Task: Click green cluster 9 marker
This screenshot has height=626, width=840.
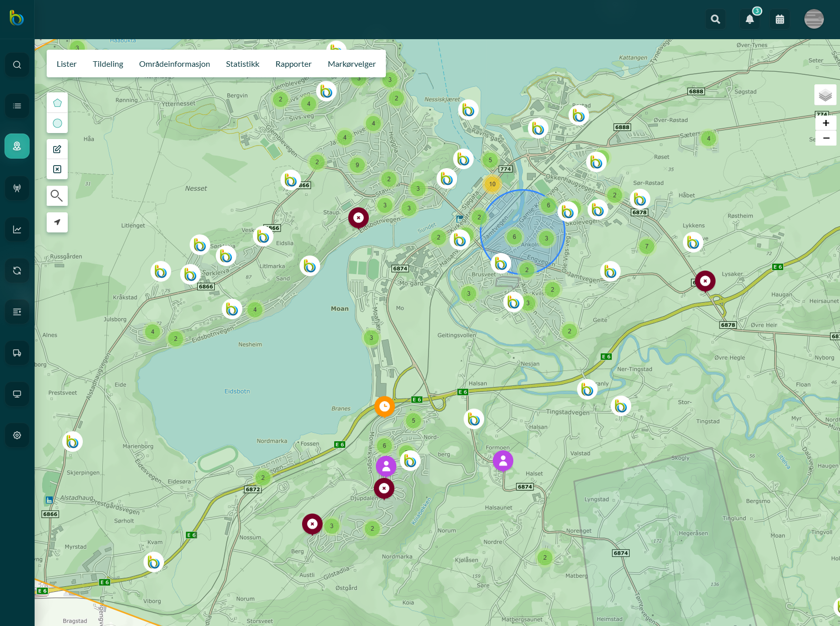Action: [x=357, y=165]
